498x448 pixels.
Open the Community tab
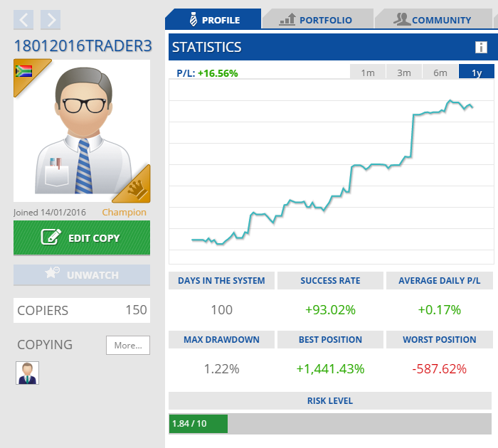point(433,20)
